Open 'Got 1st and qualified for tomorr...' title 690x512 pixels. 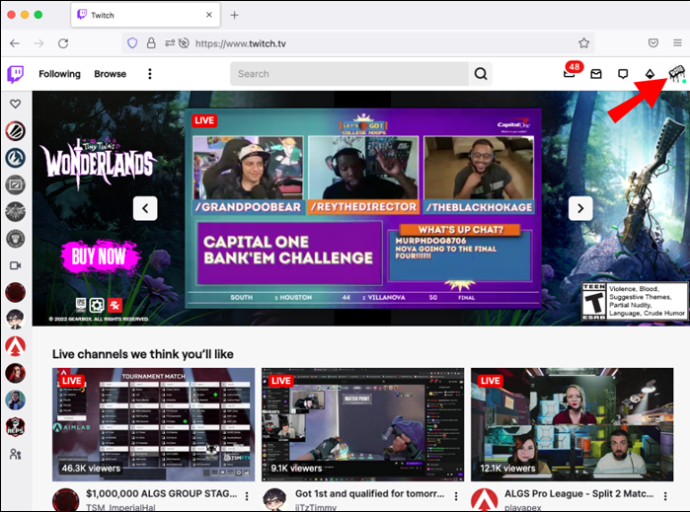[370, 494]
